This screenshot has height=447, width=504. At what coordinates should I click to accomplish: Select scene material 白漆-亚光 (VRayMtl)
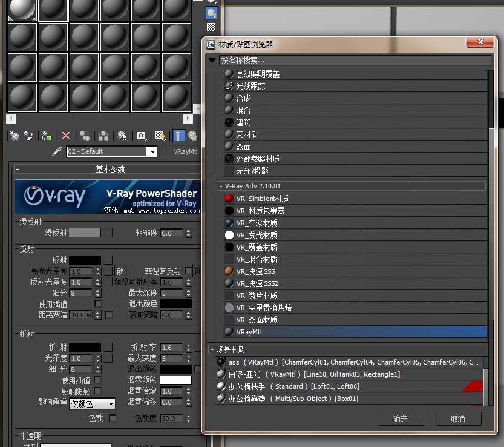coord(349,374)
